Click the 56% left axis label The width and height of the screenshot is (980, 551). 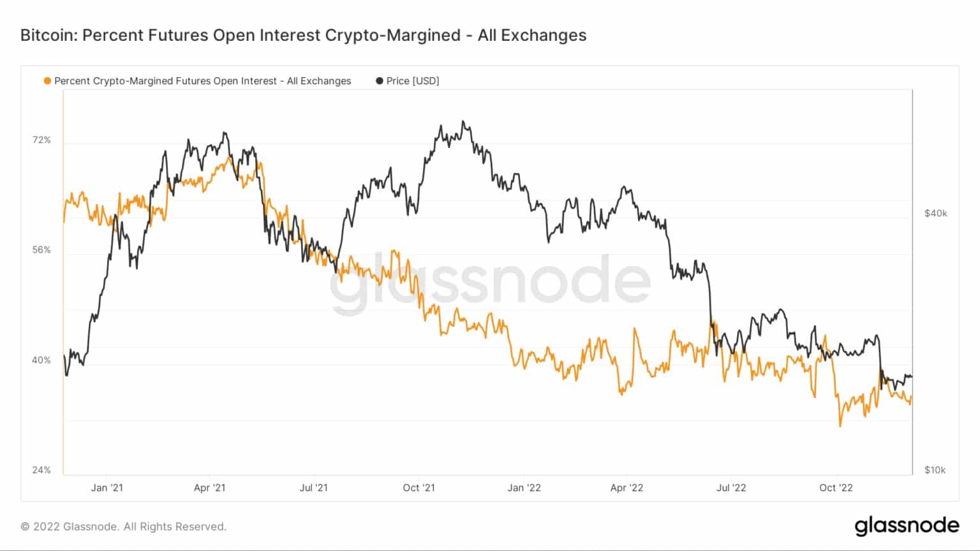click(x=41, y=250)
